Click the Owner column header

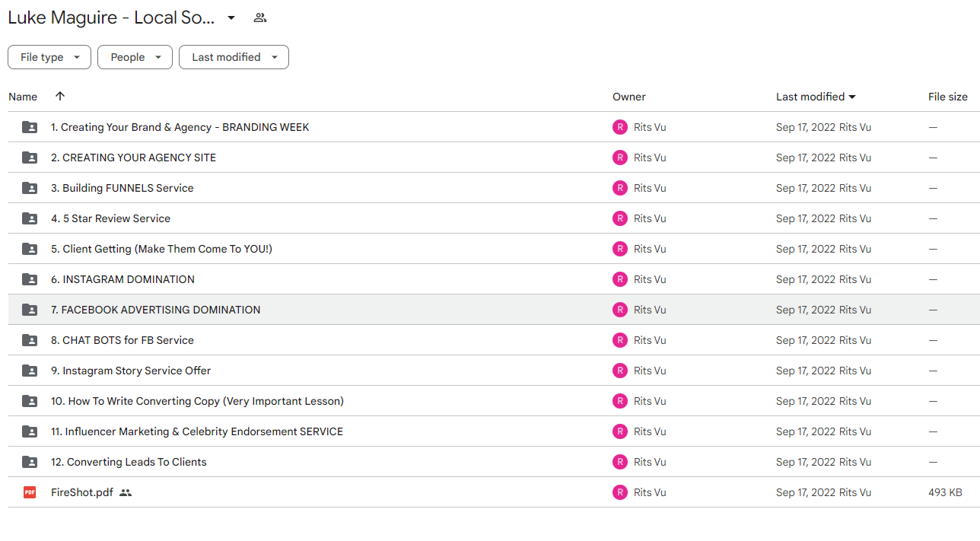click(629, 97)
